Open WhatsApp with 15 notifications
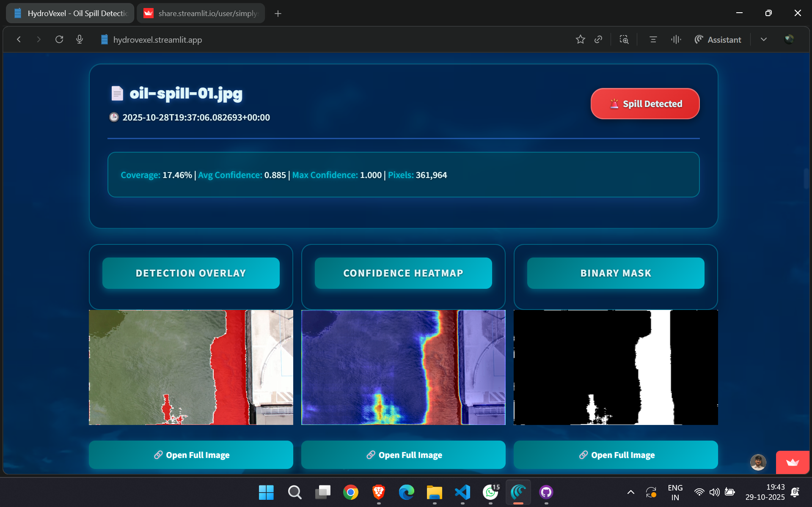The width and height of the screenshot is (812, 507). coord(490,492)
